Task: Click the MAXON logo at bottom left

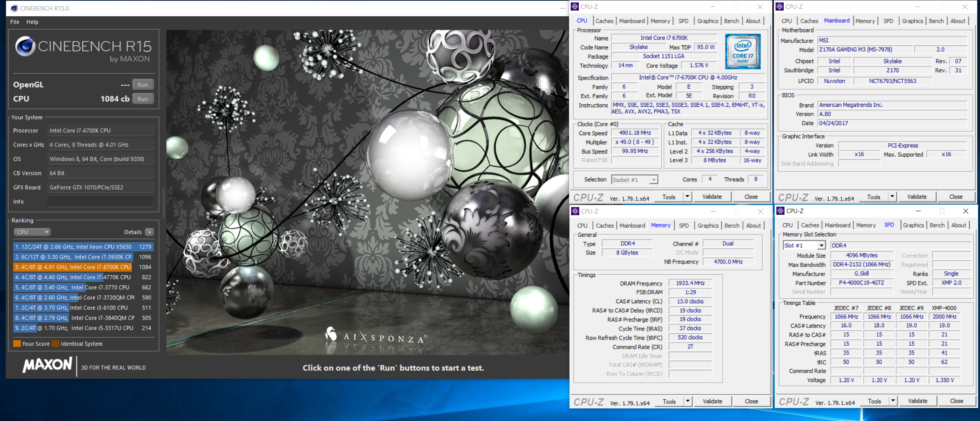Action: tap(47, 365)
